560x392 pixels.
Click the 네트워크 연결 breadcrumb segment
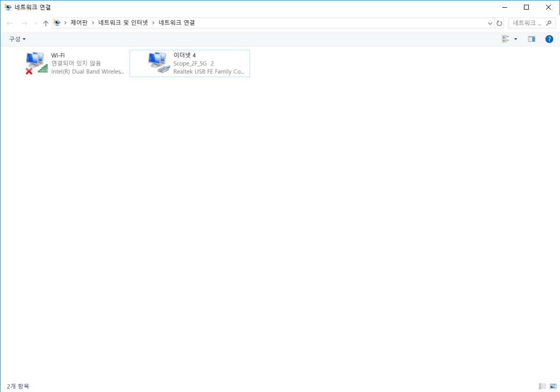(177, 23)
